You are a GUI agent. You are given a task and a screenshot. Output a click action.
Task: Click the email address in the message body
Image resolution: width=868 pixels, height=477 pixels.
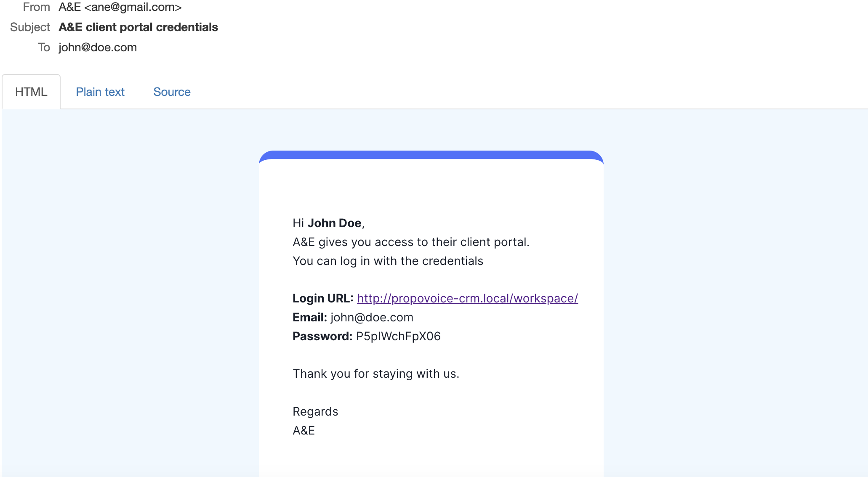point(372,317)
